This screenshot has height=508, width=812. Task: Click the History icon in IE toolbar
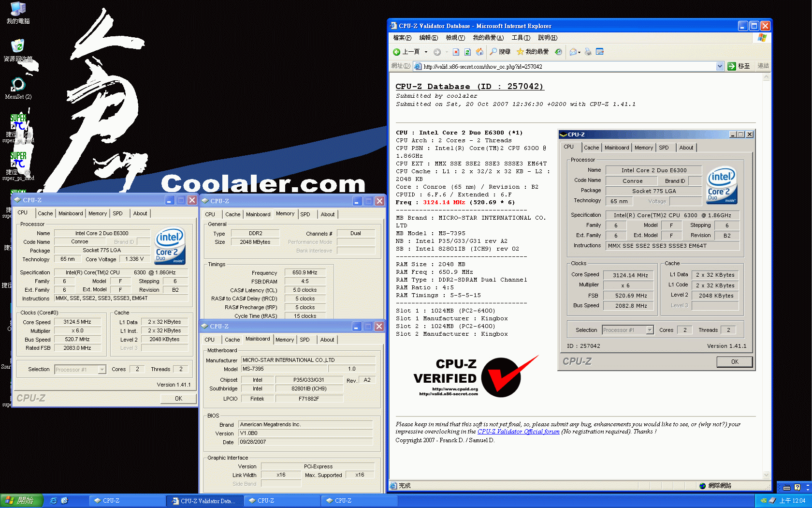click(558, 52)
